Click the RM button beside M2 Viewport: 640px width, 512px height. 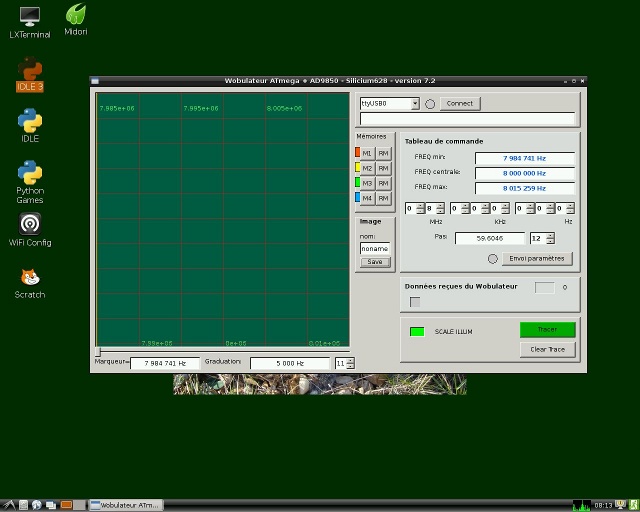tap(383, 168)
